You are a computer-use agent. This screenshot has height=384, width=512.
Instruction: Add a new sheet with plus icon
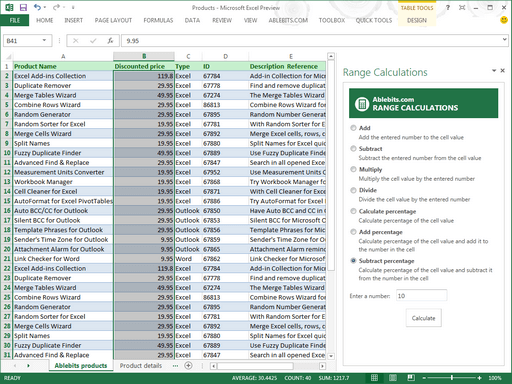pyautogui.click(x=188, y=366)
